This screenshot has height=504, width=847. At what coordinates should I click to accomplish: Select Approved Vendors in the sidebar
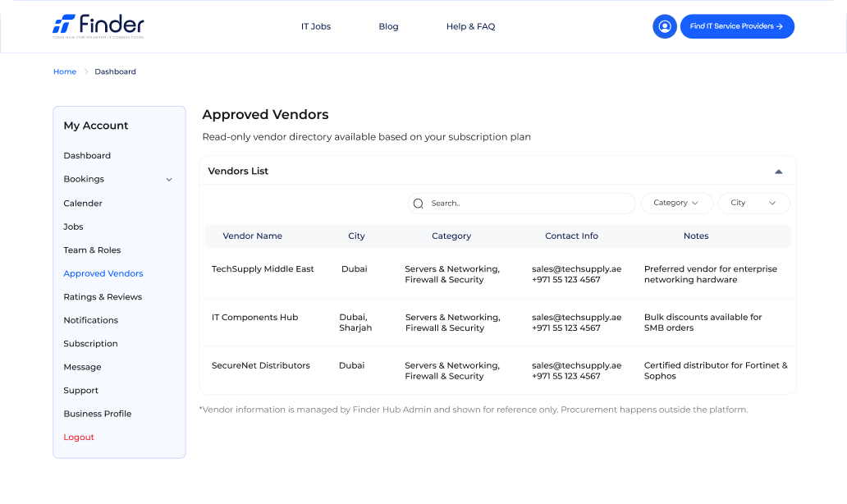coord(103,274)
